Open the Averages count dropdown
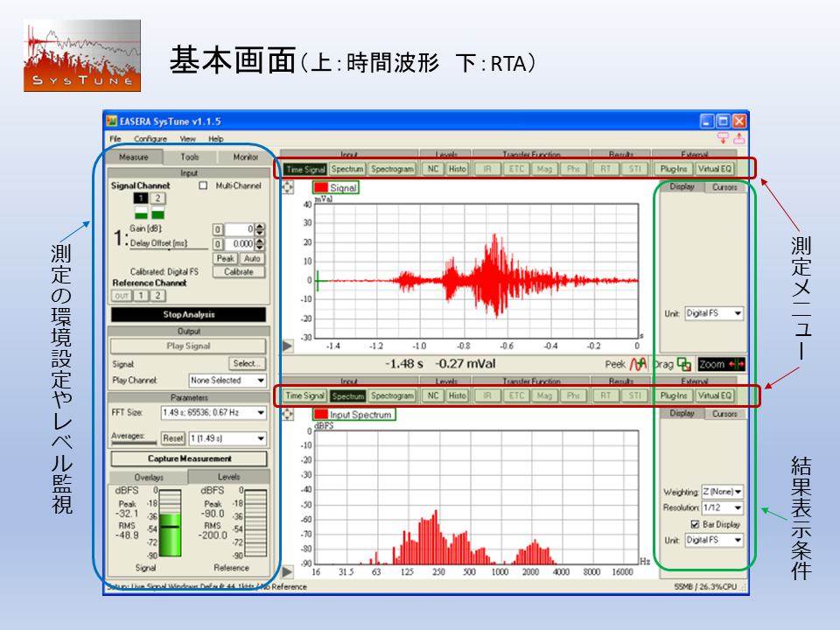The height and width of the screenshot is (630, 840). click(x=227, y=438)
